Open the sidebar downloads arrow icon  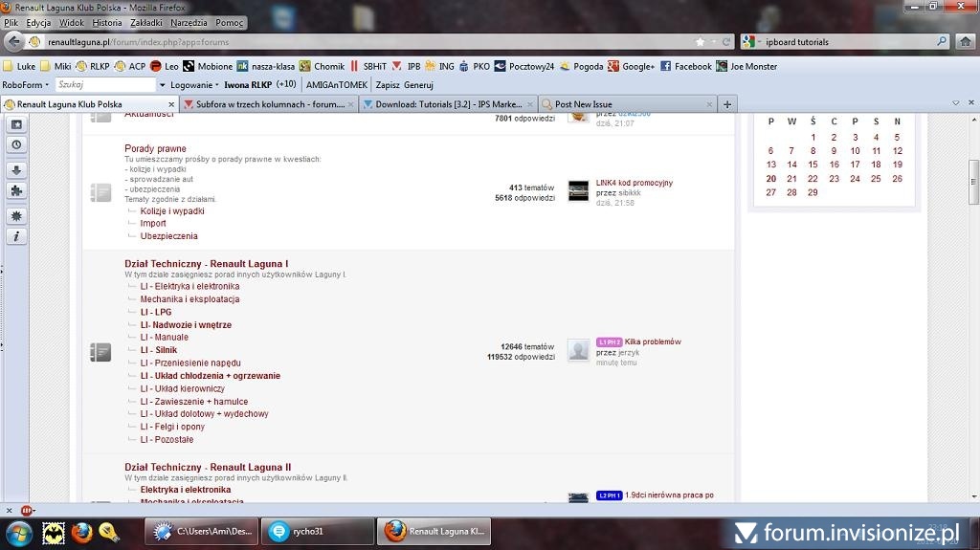tap(16, 170)
